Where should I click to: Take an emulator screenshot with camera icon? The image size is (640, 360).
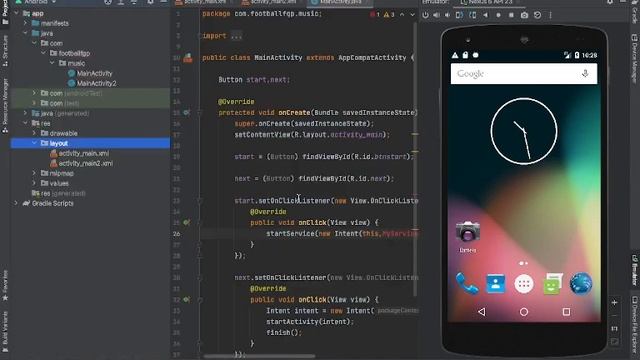(x=524, y=15)
